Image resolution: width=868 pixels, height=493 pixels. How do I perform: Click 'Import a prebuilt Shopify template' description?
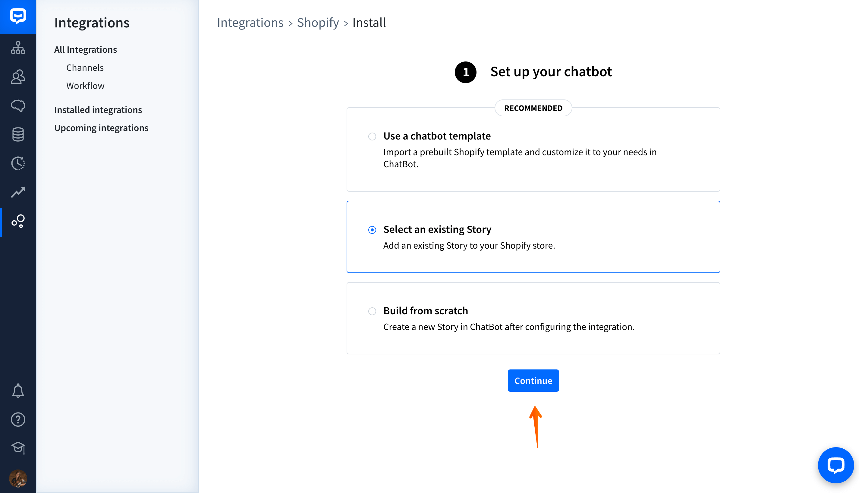(520, 158)
